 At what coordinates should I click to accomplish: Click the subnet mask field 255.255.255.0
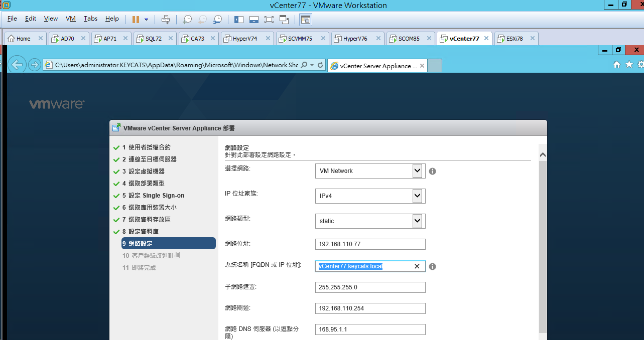click(x=370, y=287)
